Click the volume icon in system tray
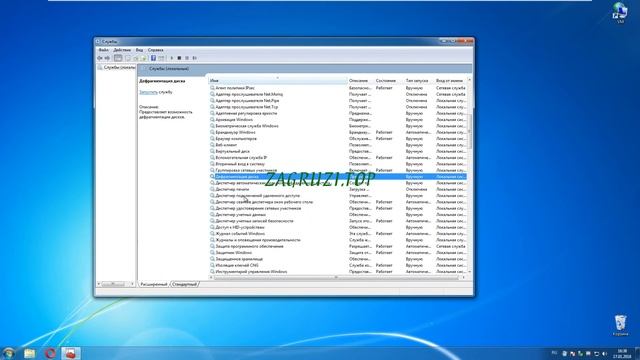Viewport: 640px width, 360px height. tap(604, 354)
